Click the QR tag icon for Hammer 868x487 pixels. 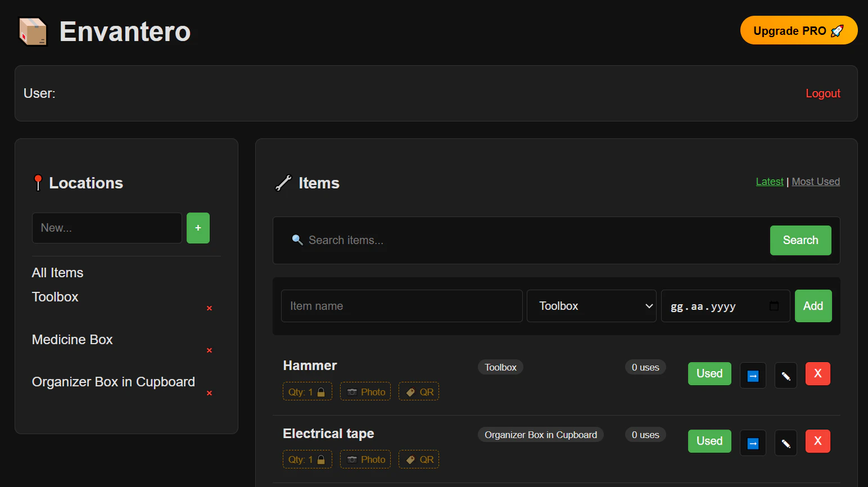point(418,391)
